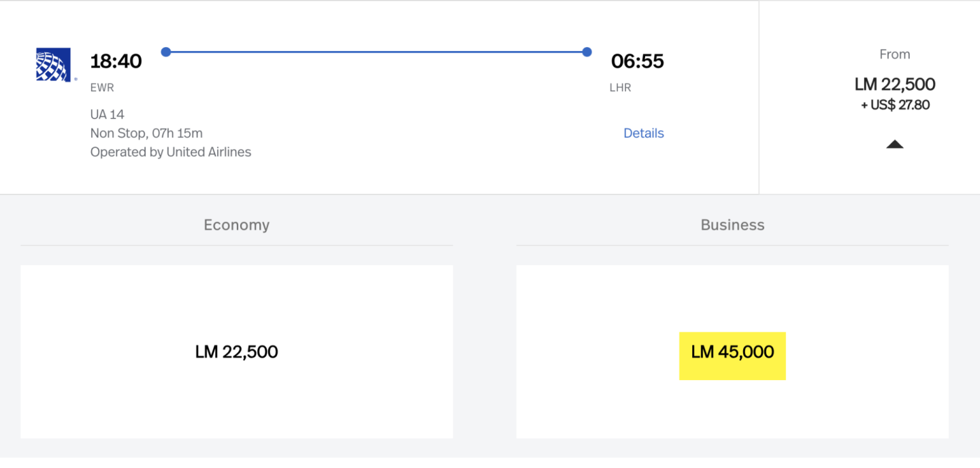Click the departure dot on route line
Viewport: 980px width, 468px height.
[x=165, y=52]
